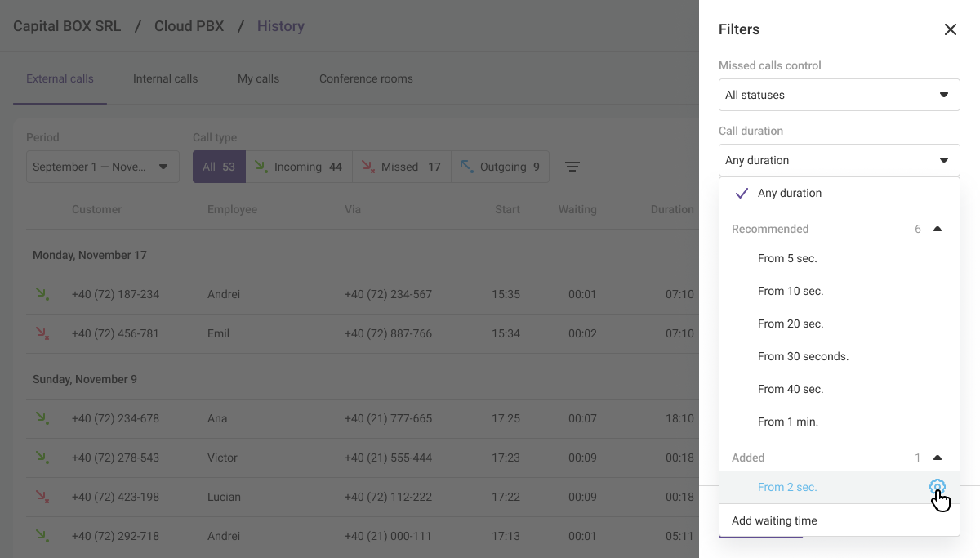
Task: Open the filter settings icon
Action: click(x=572, y=167)
